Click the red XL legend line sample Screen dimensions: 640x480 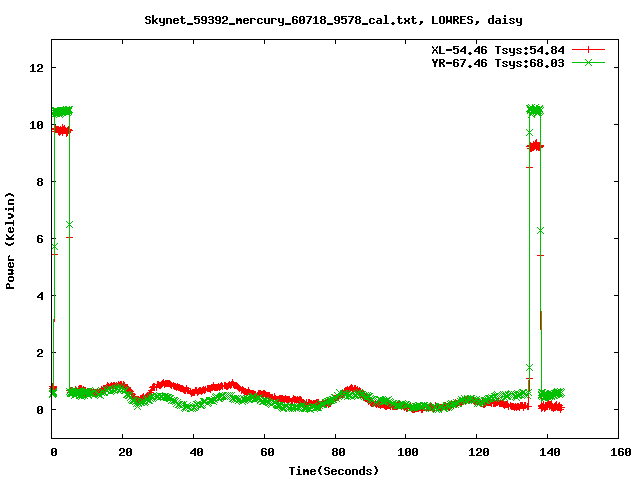click(588, 50)
